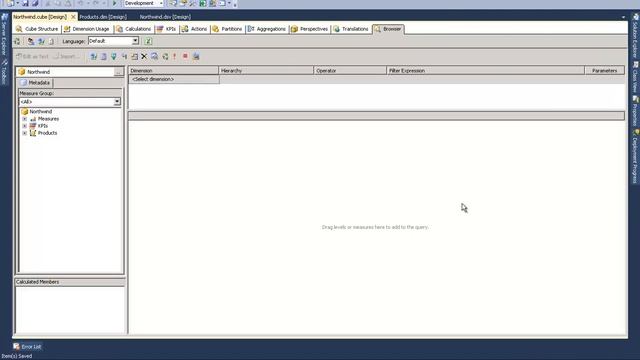
Task: Open the Server Explorer side panel
Action: 4,35
